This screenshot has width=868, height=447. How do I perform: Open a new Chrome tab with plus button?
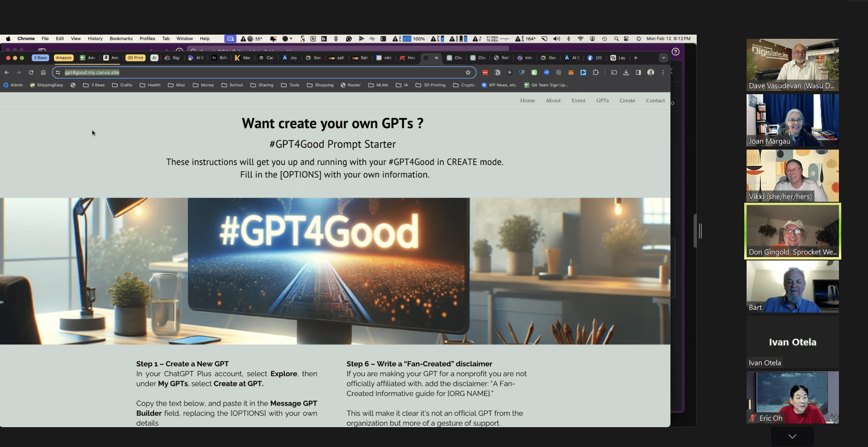coord(636,58)
